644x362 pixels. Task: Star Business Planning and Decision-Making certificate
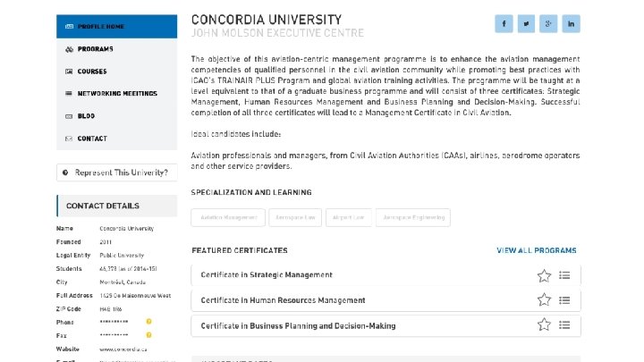[x=544, y=324]
